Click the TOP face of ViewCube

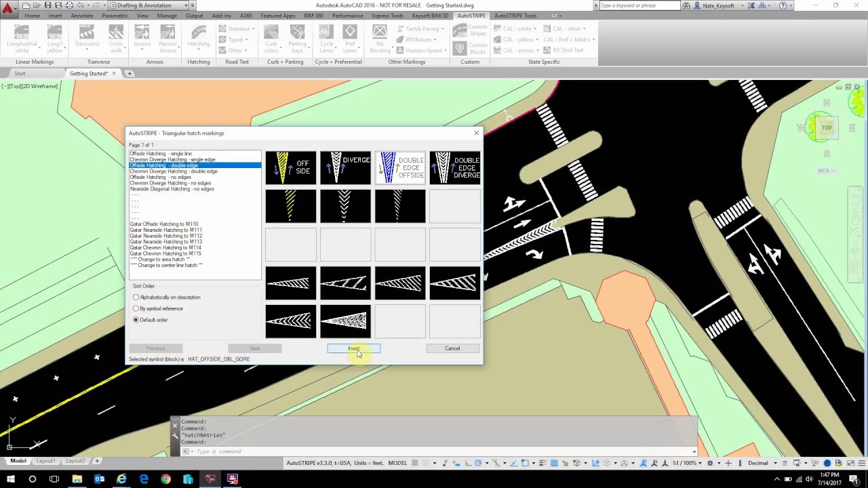point(827,127)
